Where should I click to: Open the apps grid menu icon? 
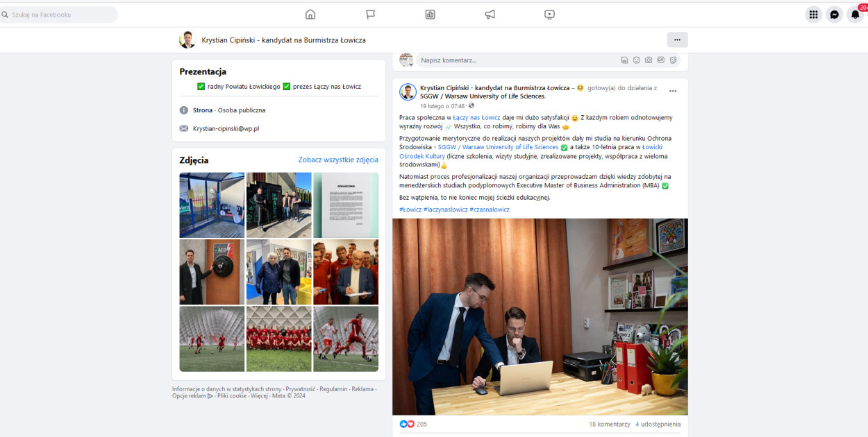(x=813, y=15)
